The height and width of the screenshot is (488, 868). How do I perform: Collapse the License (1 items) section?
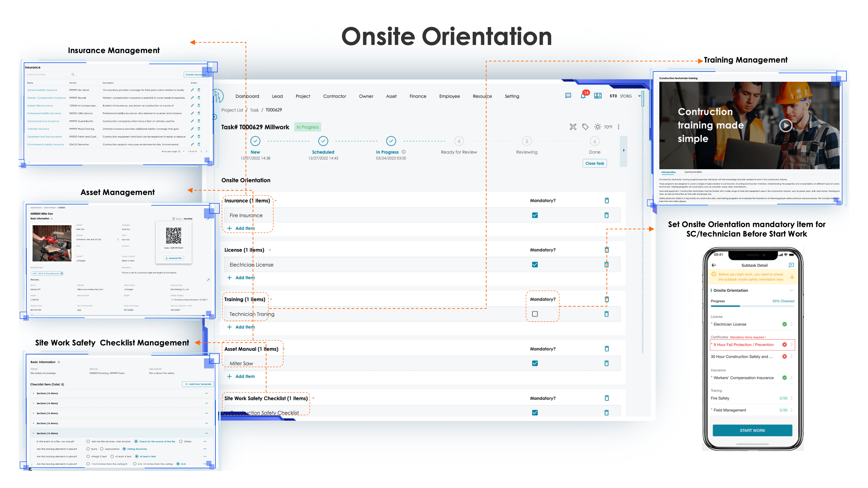(x=270, y=250)
